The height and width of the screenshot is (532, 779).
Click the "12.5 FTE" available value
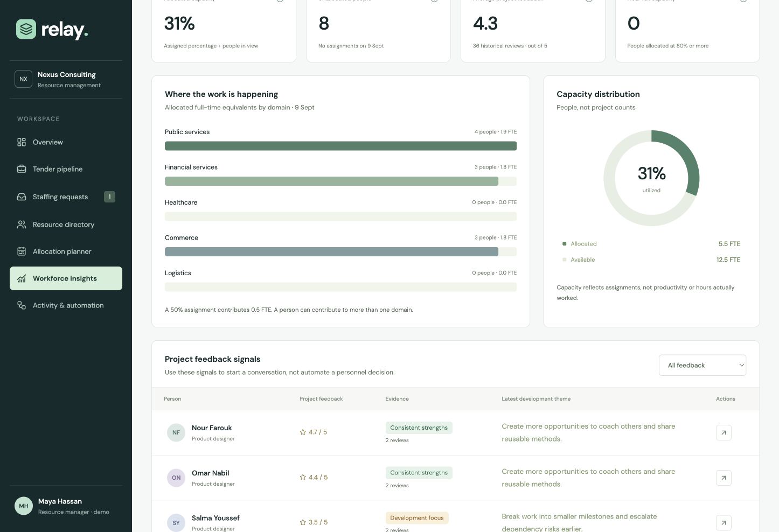(728, 260)
